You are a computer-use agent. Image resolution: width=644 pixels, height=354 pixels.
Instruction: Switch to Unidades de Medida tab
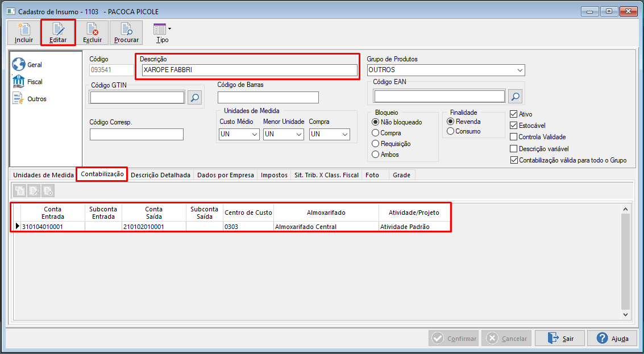click(44, 175)
